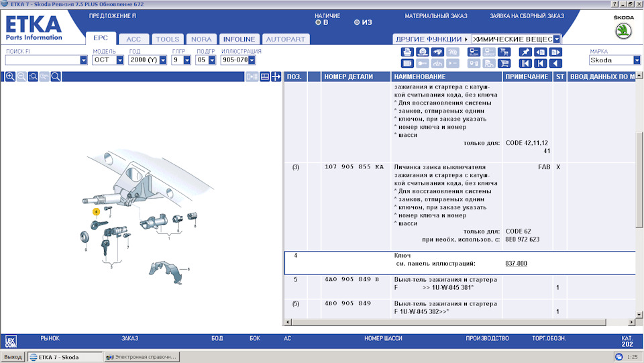
Task: Toggle the split panel layout icon
Action: point(265,76)
